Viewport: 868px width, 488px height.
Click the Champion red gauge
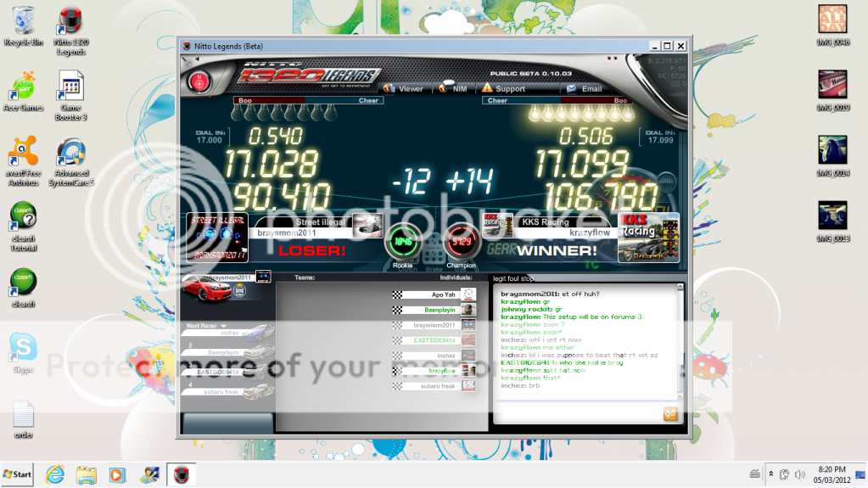coord(461,241)
